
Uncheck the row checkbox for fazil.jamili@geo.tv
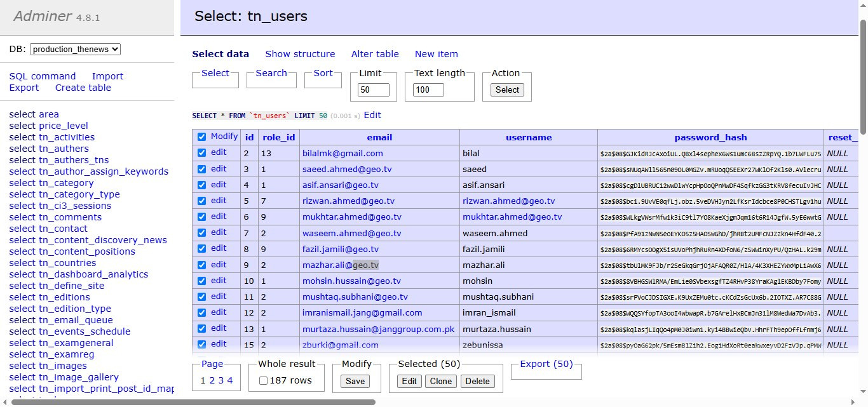[202, 248]
